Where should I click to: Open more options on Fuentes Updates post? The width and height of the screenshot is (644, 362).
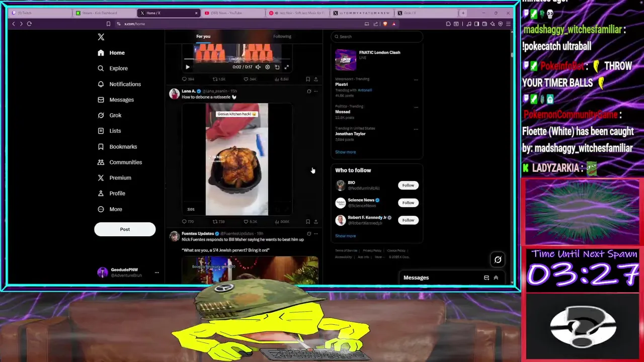tap(315, 233)
